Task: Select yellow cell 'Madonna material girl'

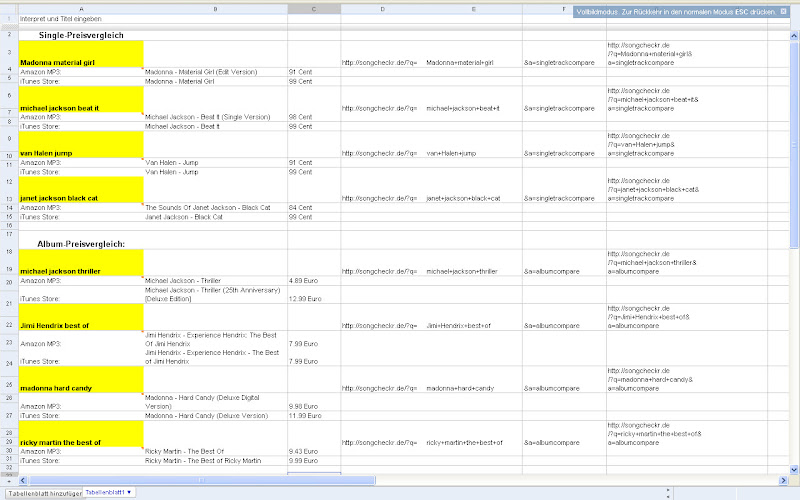Action: [81, 54]
